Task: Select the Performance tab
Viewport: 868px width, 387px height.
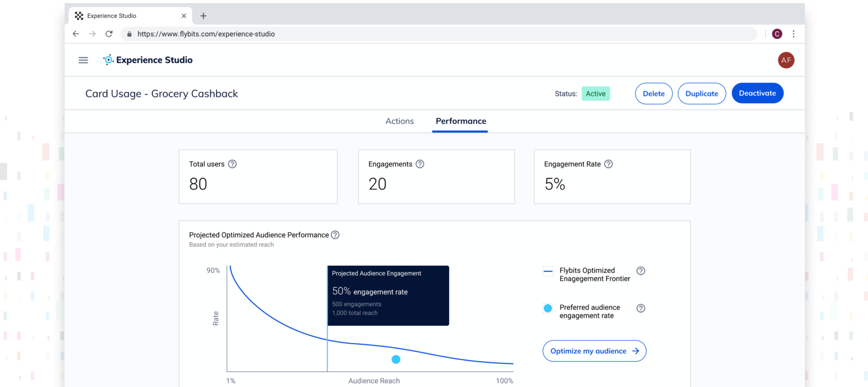Action: [x=461, y=121]
